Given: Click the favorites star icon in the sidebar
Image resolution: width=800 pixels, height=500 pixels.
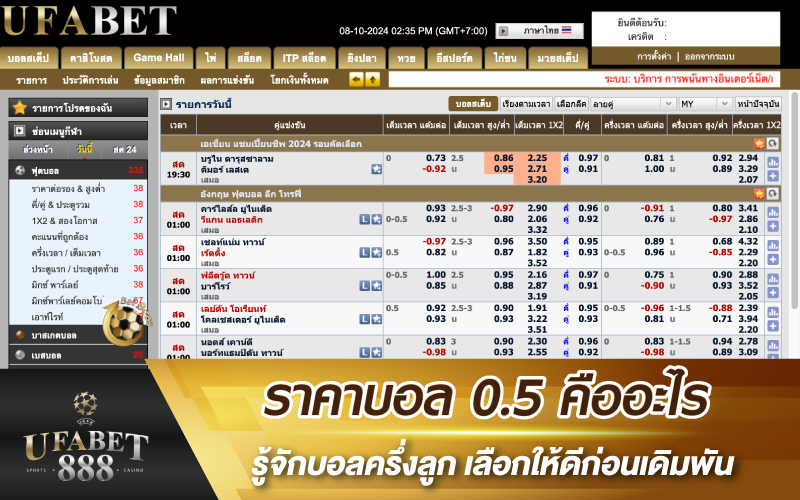Looking at the screenshot, I should pyautogui.click(x=19, y=107).
